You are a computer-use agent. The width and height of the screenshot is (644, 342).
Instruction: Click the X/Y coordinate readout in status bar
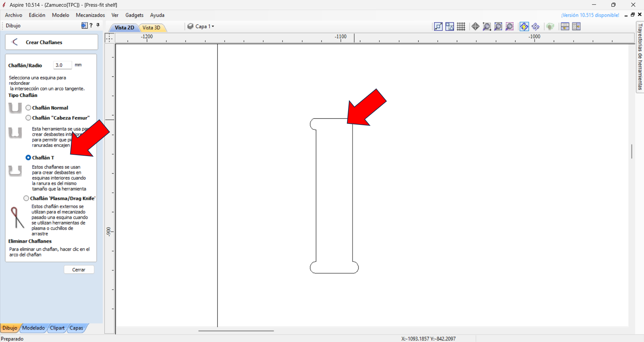[x=428, y=339]
